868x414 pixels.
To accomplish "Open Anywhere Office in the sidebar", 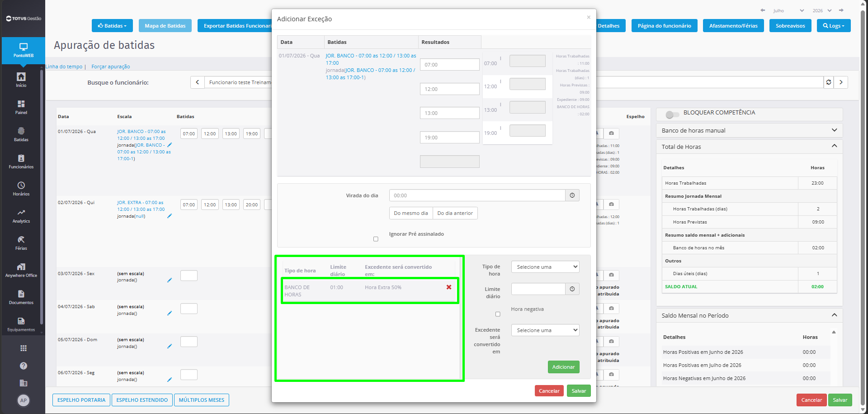I will pos(21,270).
